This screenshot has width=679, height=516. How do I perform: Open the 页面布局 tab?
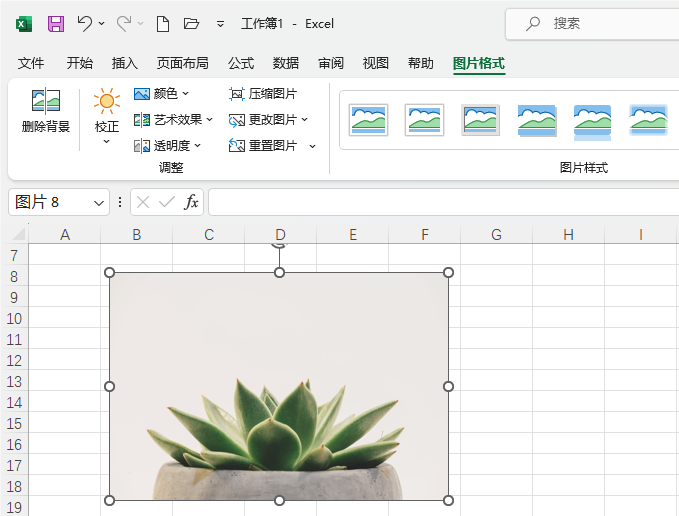coord(182,63)
